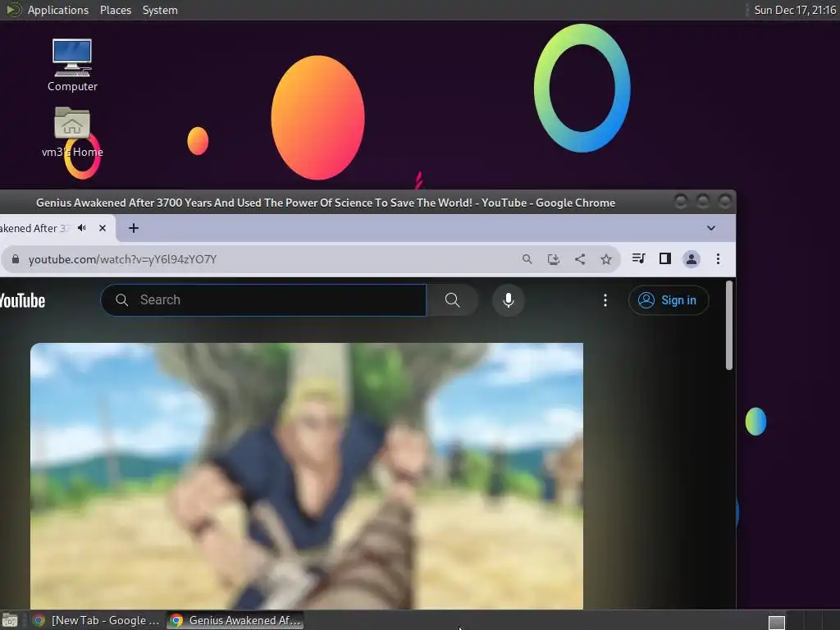The height and width of the screenshot is (630, 840).
Task: Click the leftmost title bar window button
Action: 680,202
